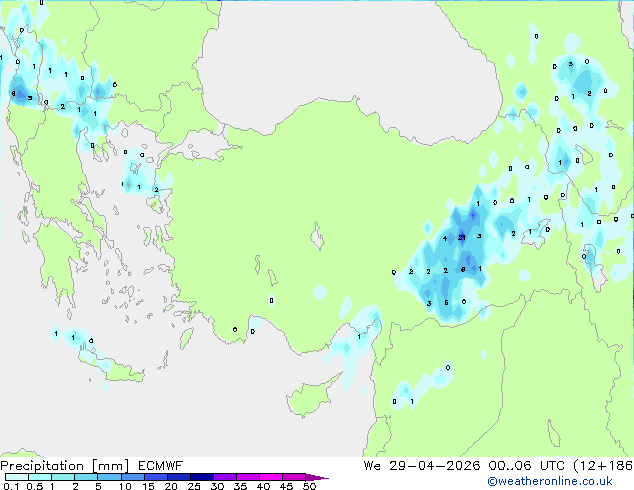The width and height of the screenshot is (634, 490).
Task: Click the legend label "0.1"
Action: pyautogui.click(x=11, y=486)
